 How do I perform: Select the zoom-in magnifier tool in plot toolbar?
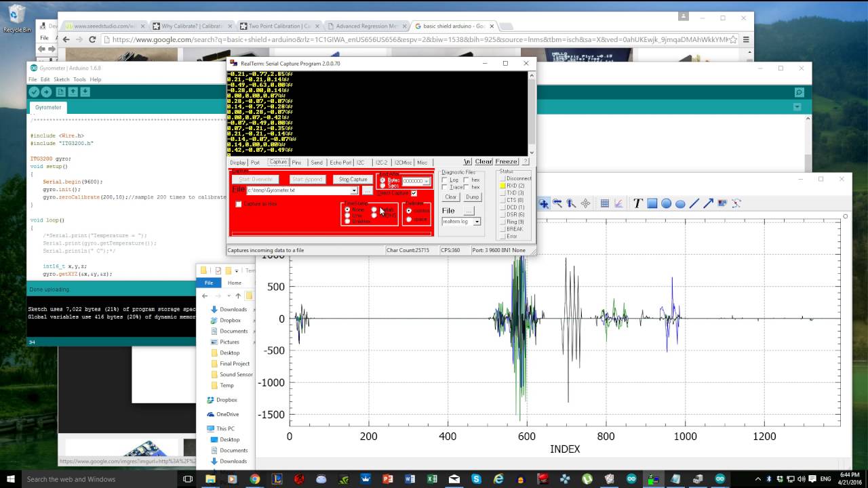point(543,203)
